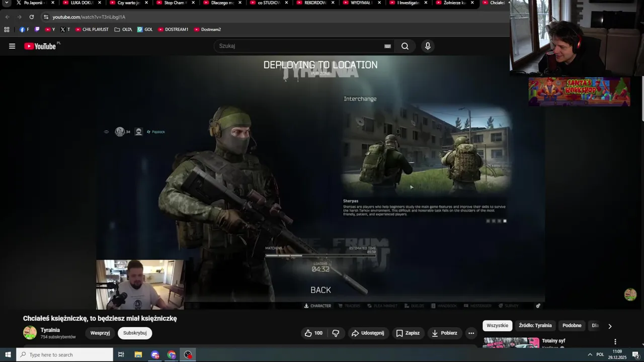Open the CHIL PLAYLIST bookmark
Viewport: 644px width, 362px height.
click(92, 30)
